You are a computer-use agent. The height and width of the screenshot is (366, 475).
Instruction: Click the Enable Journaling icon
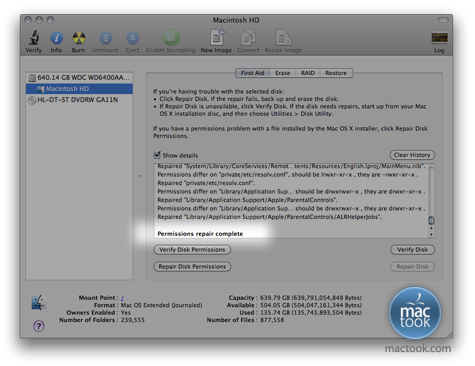coord(171,37)
